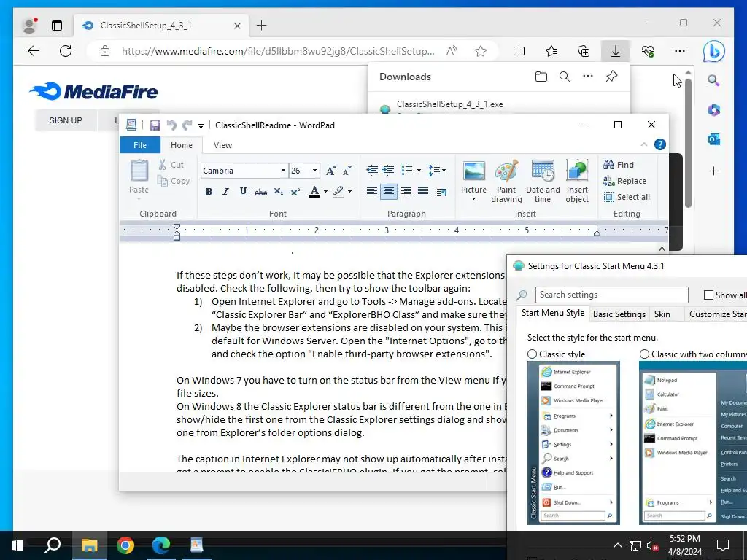The width and height of the screenshot is (747, 560).
Task: Click Select all in WordPad
Action: (627, 197)
